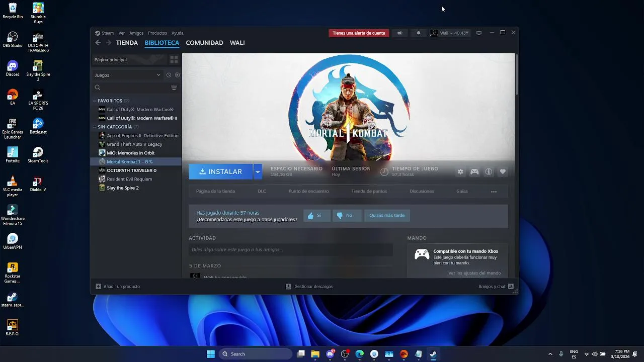
Task: Open the DLC page link
Action: pyautogui.click(x=262, y=191)
